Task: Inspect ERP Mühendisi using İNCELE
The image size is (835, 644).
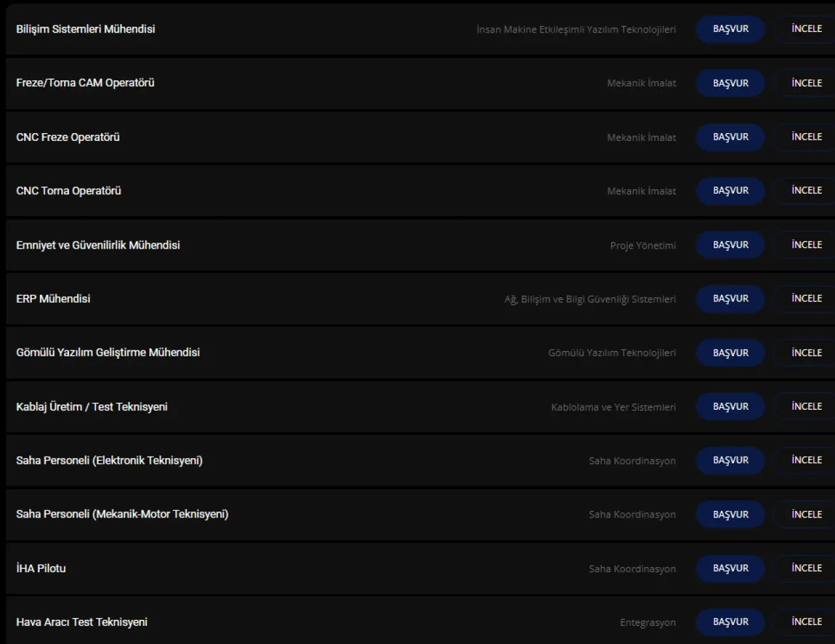Action: (x=806, y=298)
